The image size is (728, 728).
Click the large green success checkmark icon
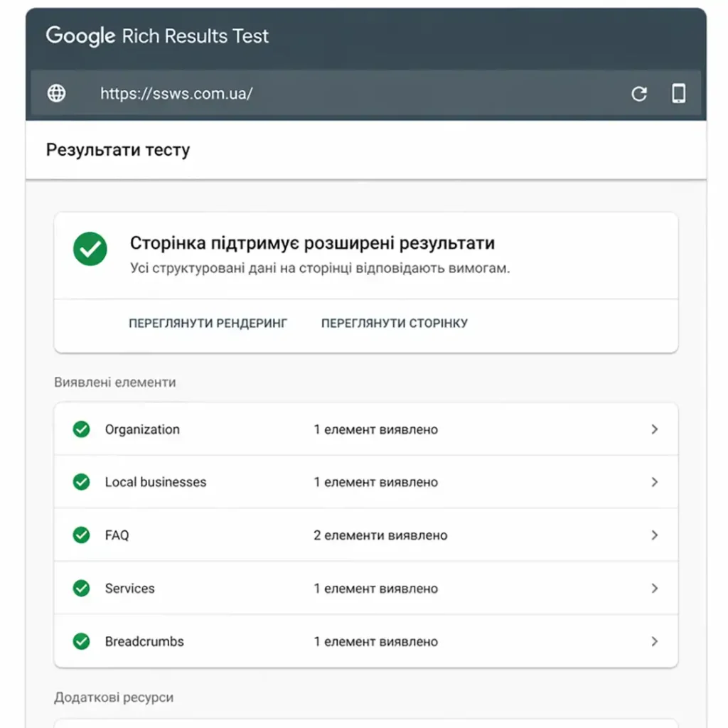click(90, 249)
